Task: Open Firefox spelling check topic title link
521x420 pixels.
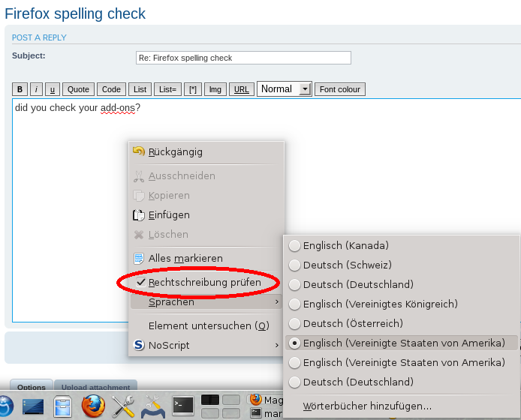Action: [75, 14]
